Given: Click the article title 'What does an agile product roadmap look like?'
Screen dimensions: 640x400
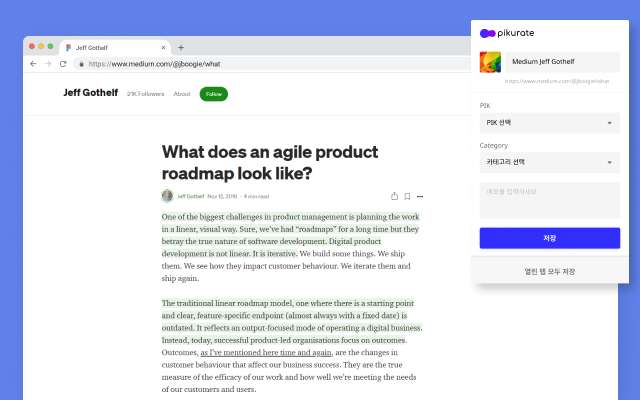Looking at the screenshot, I should (270, 162).
